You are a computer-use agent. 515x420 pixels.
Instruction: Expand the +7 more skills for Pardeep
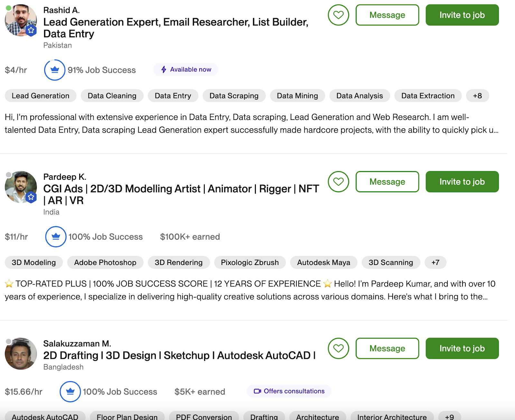tap(435, 262)
